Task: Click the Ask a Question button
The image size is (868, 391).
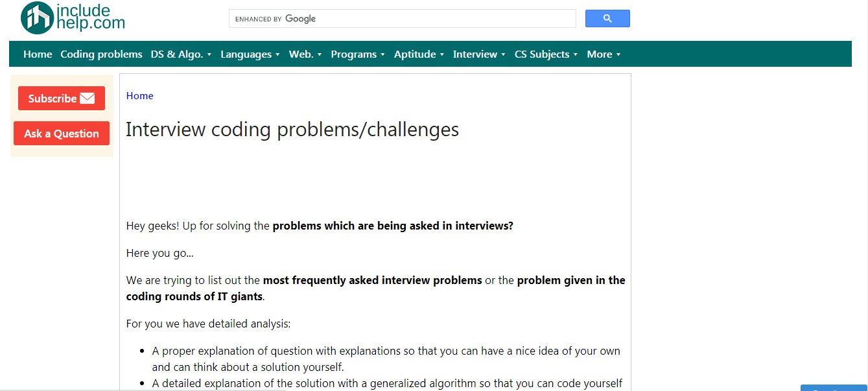Action: 62,134
